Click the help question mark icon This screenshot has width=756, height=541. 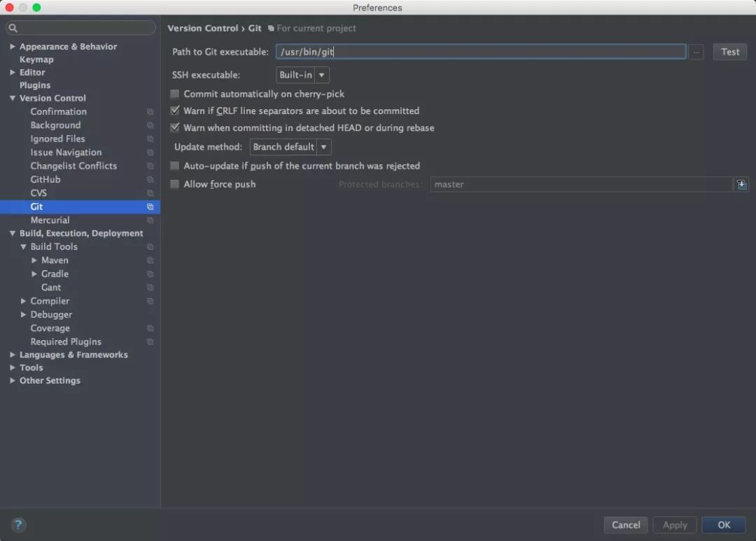coord(17,525)
